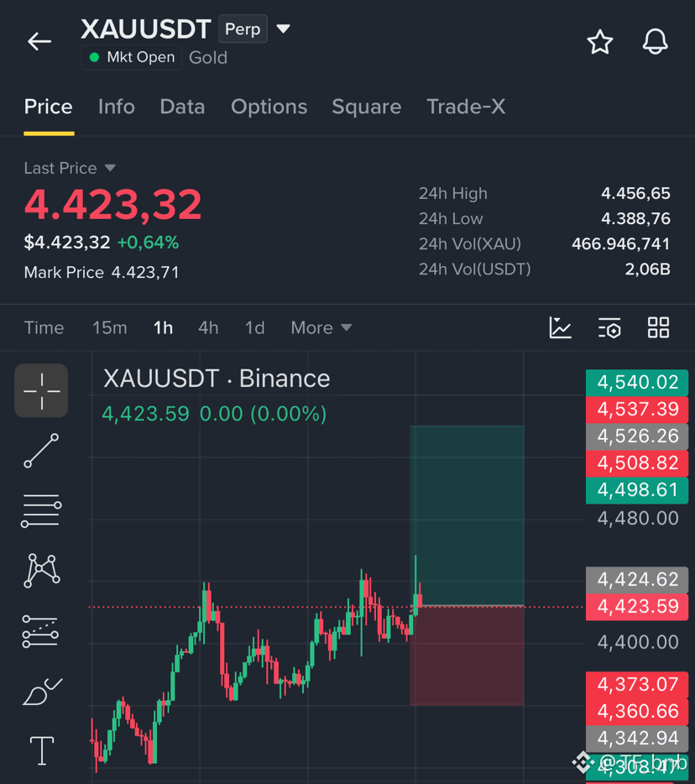Screen dimensions: 695x784
Task: Switch to the Info tab
Action: tap(117, 107)
